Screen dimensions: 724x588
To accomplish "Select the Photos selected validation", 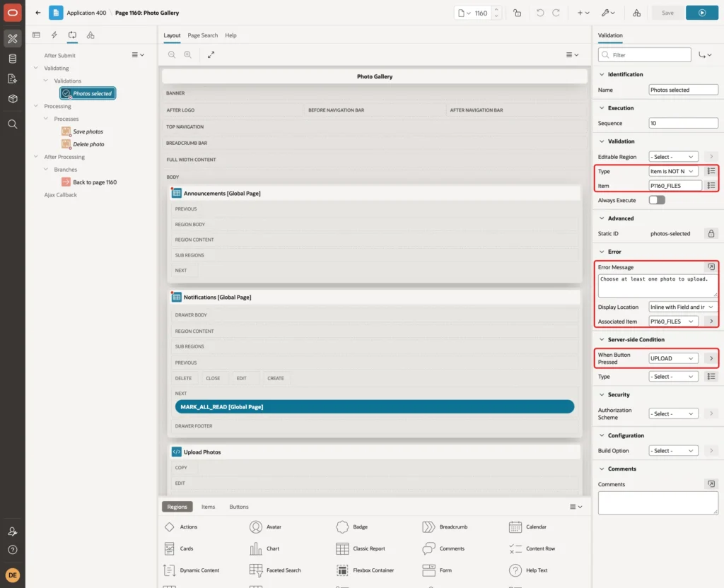I will [88, 93].
